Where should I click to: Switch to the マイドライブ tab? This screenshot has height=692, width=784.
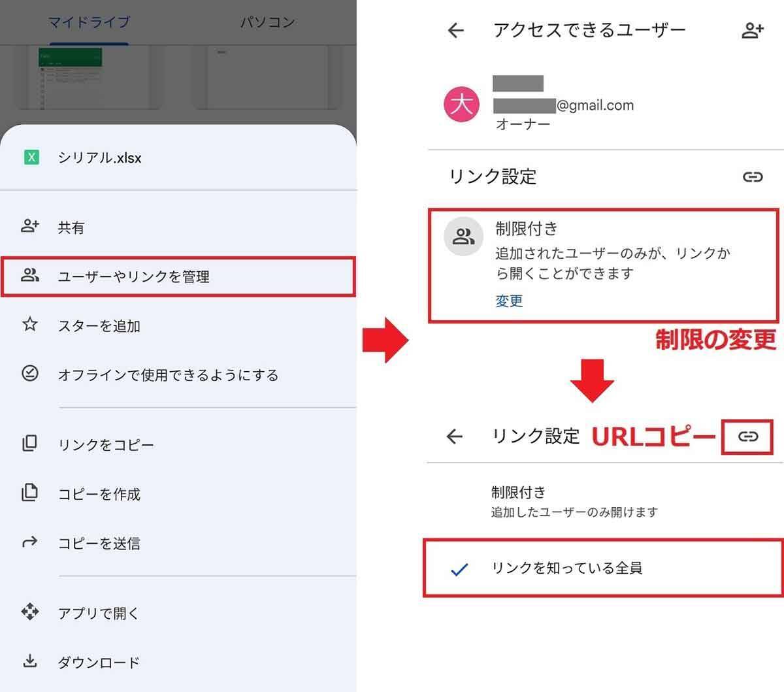90,22
